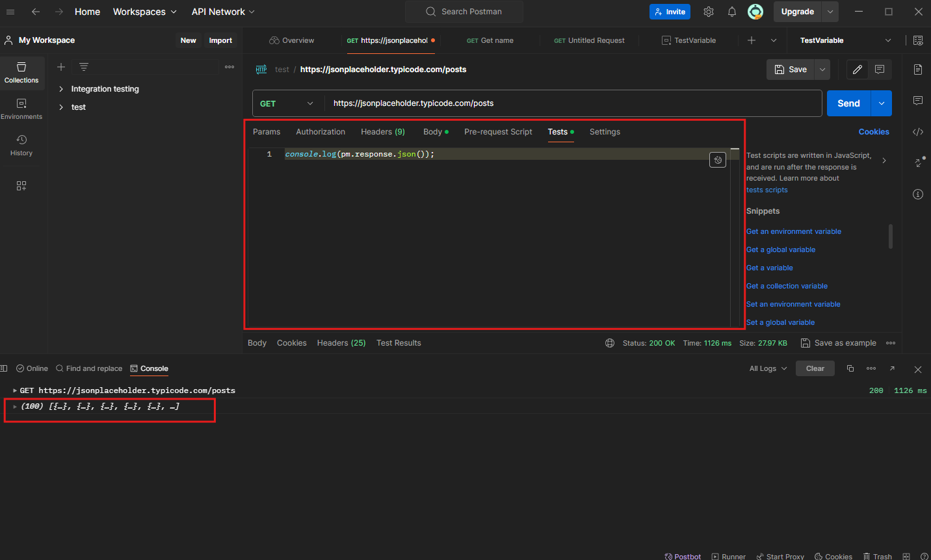Toggle the two-pane view in footer
Viewport: 931px width, 560px height.
click(x=906, y=556)
